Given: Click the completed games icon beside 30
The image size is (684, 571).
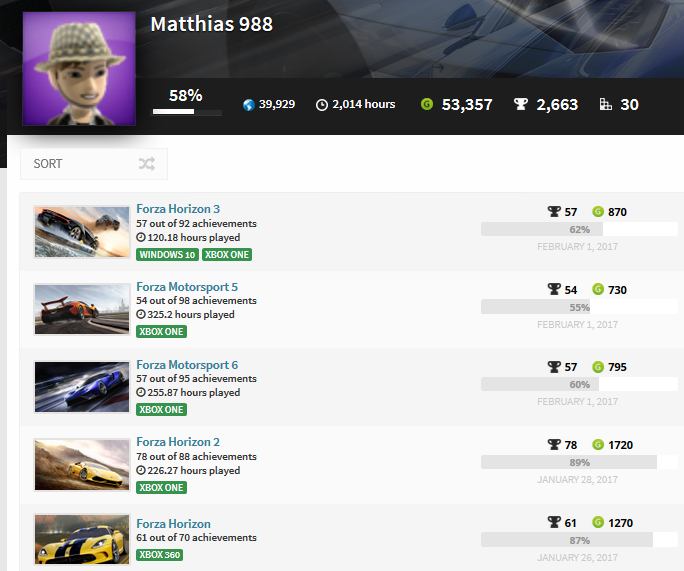Looking at the screenshot, I should click(x=605, y=104).
